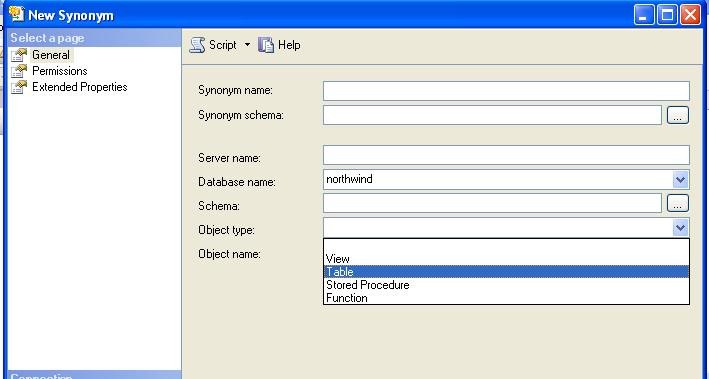This screenshot has height=379, width=709.
Task: Choose View from Object type list
Action: [506, 259]
